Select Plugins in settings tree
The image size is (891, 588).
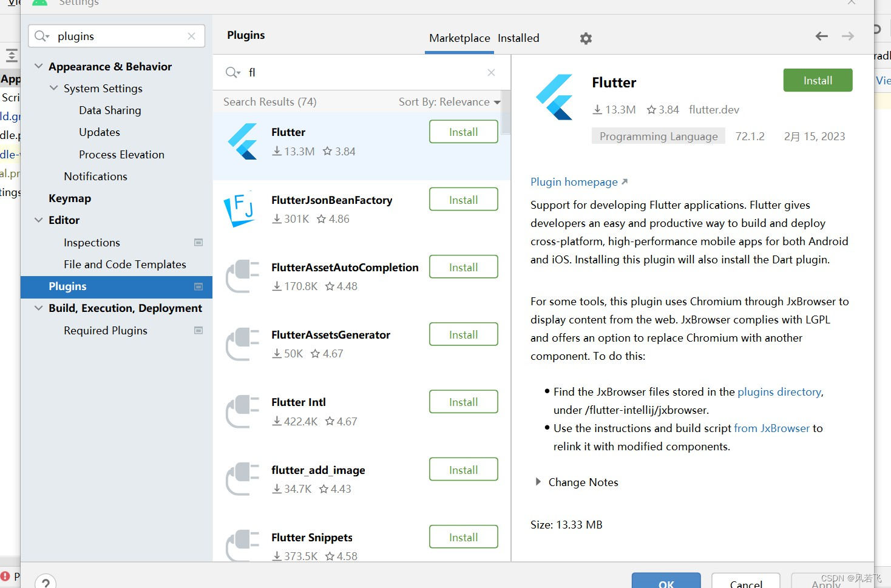pyautogui.click(x=117, y=286)
